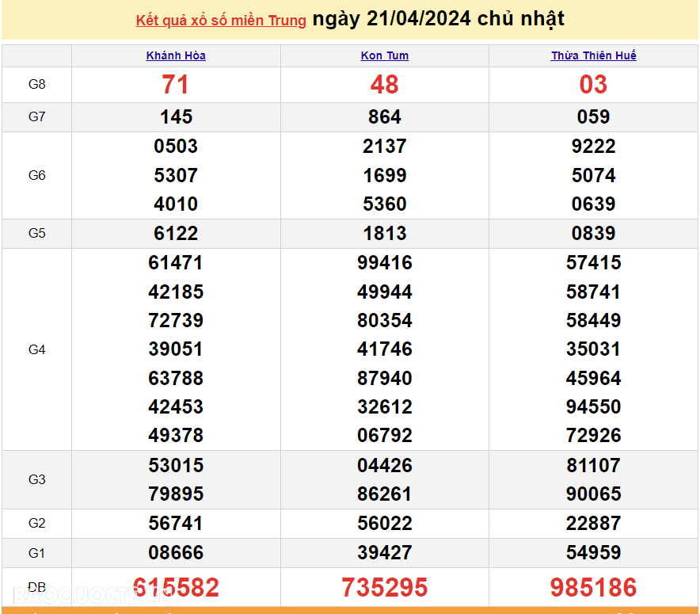
Task: Click the G1 number 54959
Action: 593,553
